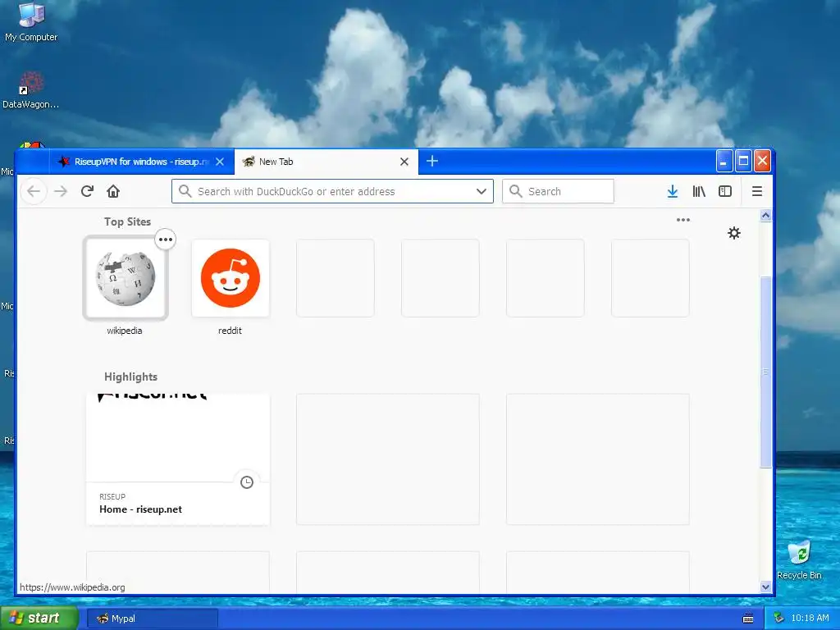Open the Downloads panel arrow icon
The image size is (840, 630).
673,191
